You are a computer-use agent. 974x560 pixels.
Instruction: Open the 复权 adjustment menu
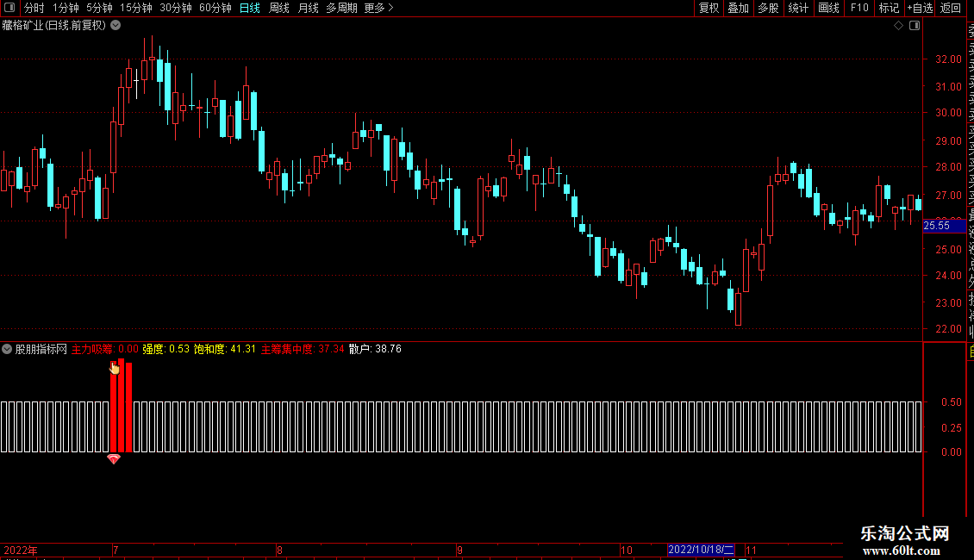709,8
